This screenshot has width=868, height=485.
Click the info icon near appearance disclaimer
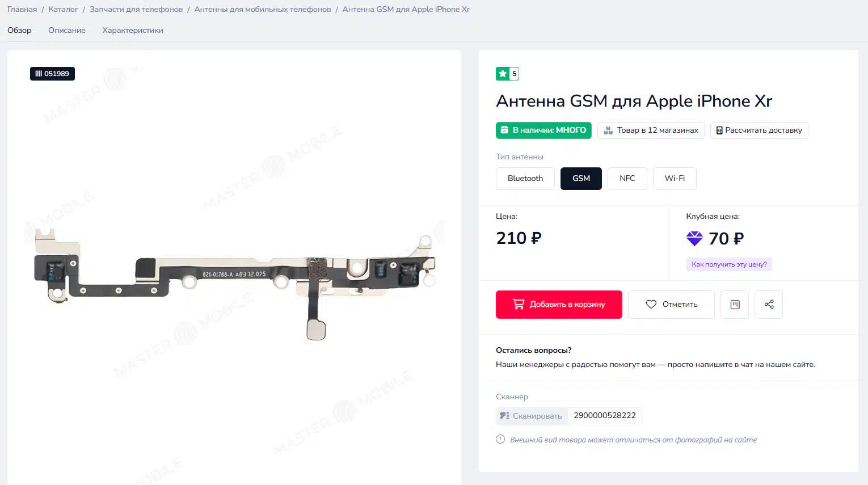tap(500, 439)
